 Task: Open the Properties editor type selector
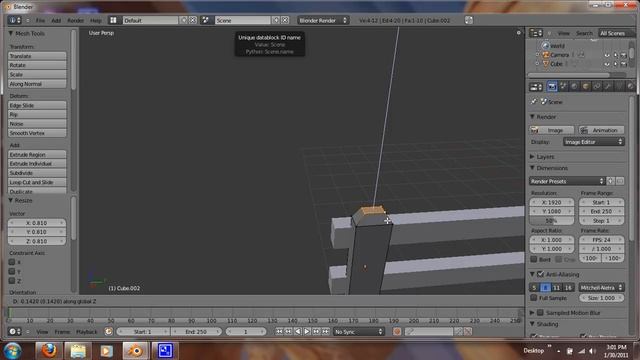point(536,87)
